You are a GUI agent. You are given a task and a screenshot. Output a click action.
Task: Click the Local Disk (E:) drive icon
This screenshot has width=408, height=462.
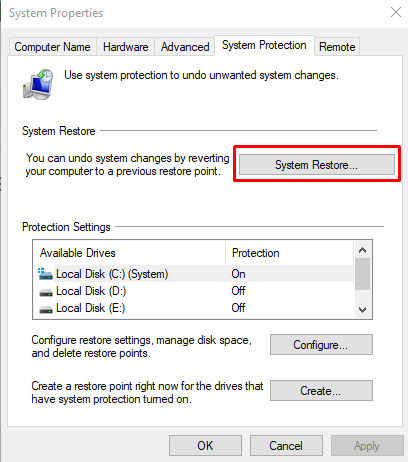point(46,309)
